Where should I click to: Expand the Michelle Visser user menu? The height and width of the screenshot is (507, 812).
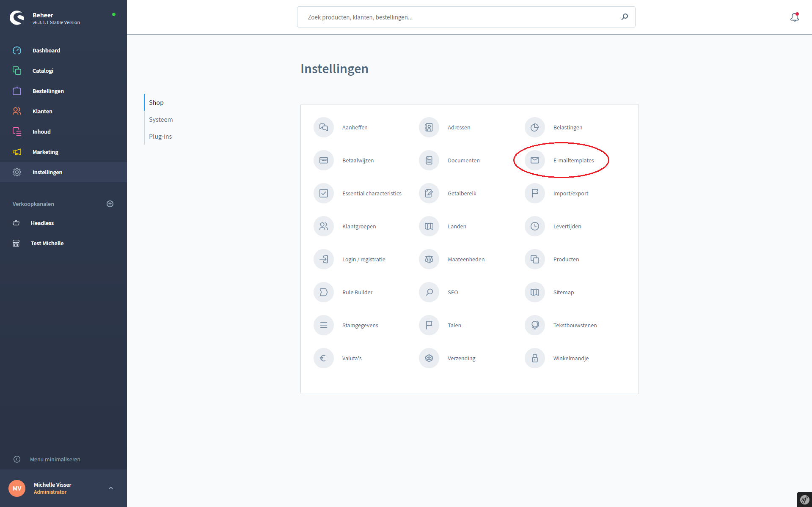click(x=111, y=488)
